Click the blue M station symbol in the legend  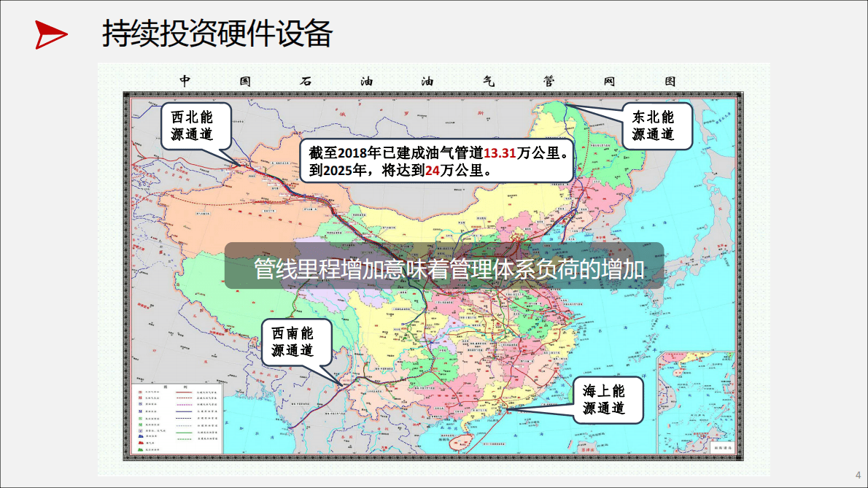point(140,411)
